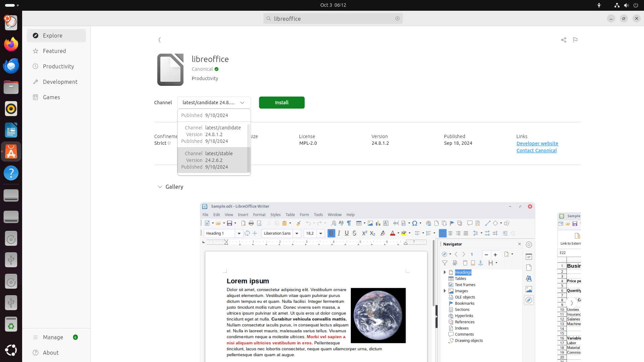Open the Developer website link
The width and height of the screenshot is (644, 362).
point(537,143)
